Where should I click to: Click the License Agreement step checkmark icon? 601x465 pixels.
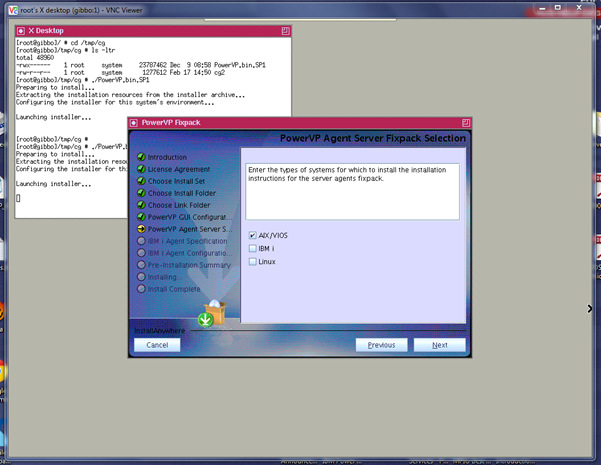point(141,169)
